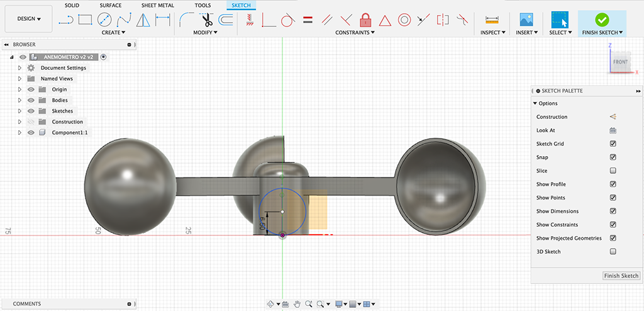The width and height of the screenshot is (644, 311).
Task: Click the 6.50 dimension value
Action: [262, 225]
